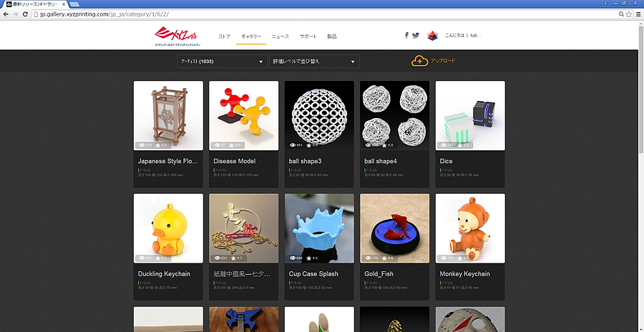Open the サポート menu
644x332 pixels.
pos(308,36)
